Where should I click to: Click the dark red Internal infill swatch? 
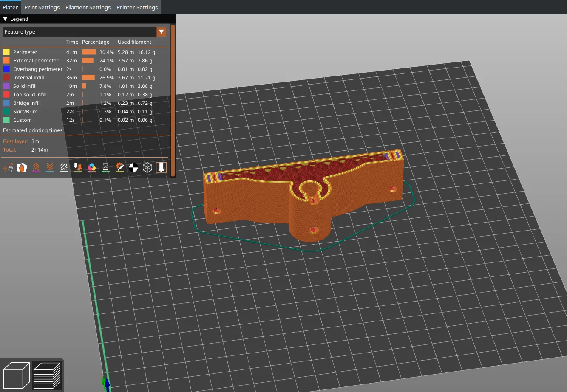click(6, 78)
